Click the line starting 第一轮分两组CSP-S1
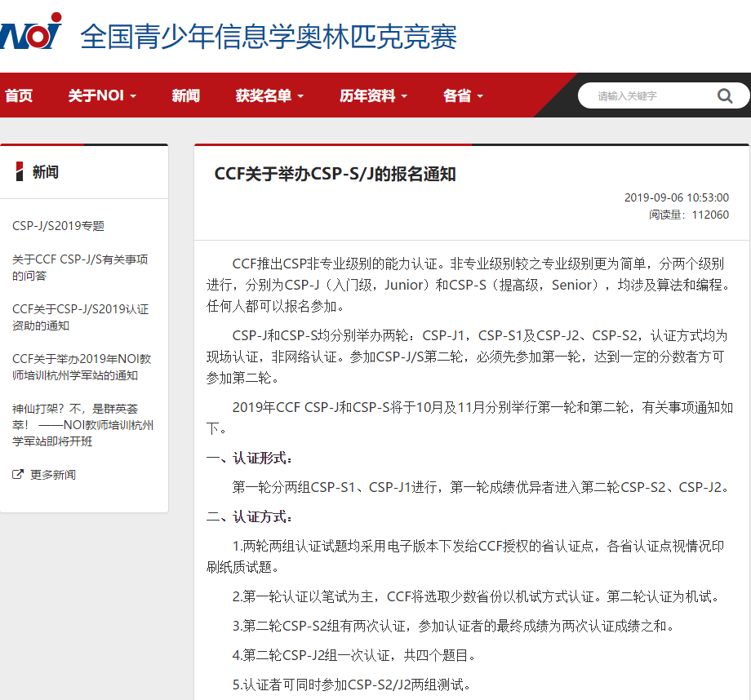 pos(482,487)
